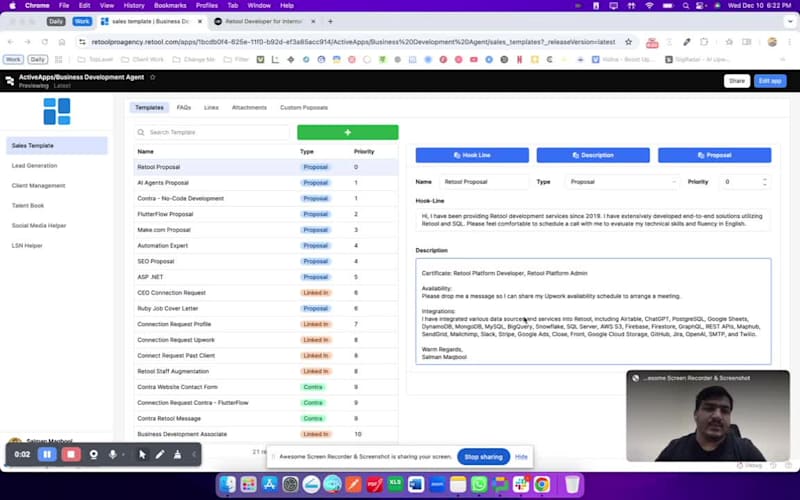Switch to the FAQs tab

pos(184,108)
